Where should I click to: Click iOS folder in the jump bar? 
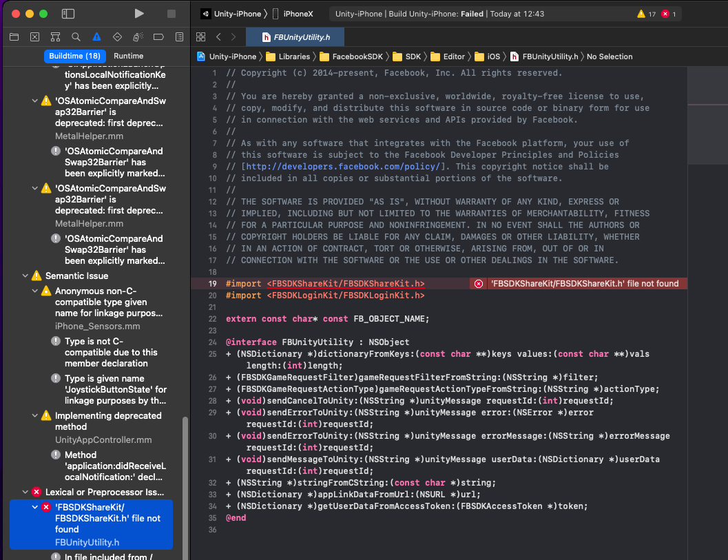tap(488, 56)
